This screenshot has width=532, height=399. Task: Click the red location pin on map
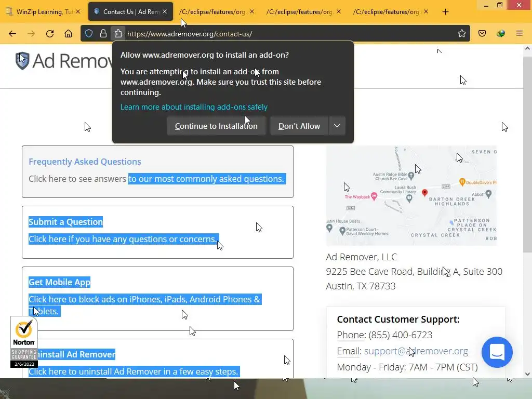click(424, 193)
